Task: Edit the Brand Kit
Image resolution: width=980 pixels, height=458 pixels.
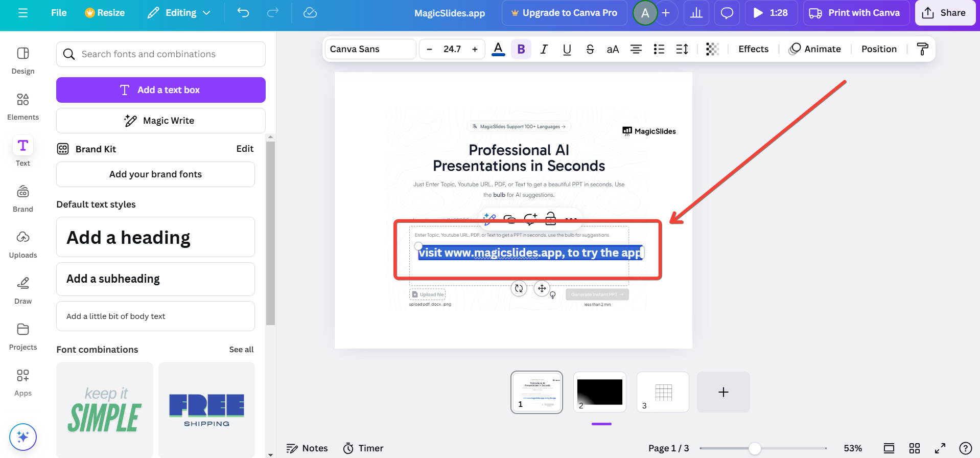Action: tap(245, 149)
